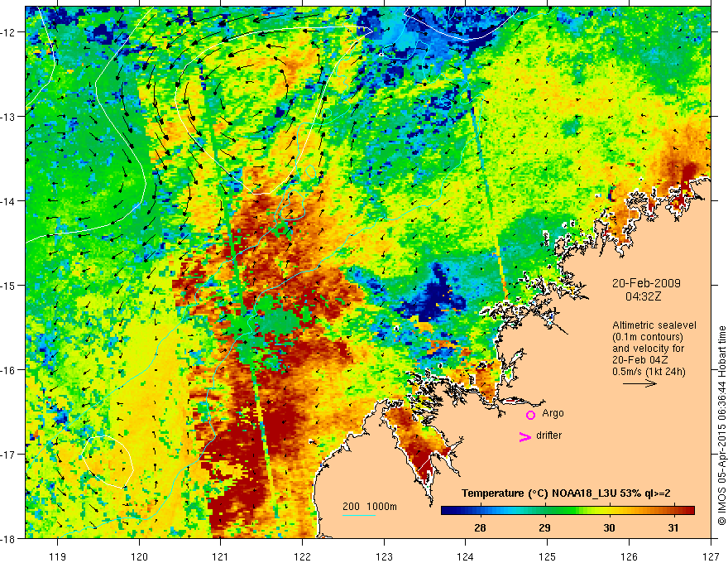
Task: Click the magenta Argo circle legend symbol
Action: [x=530, y=415]
